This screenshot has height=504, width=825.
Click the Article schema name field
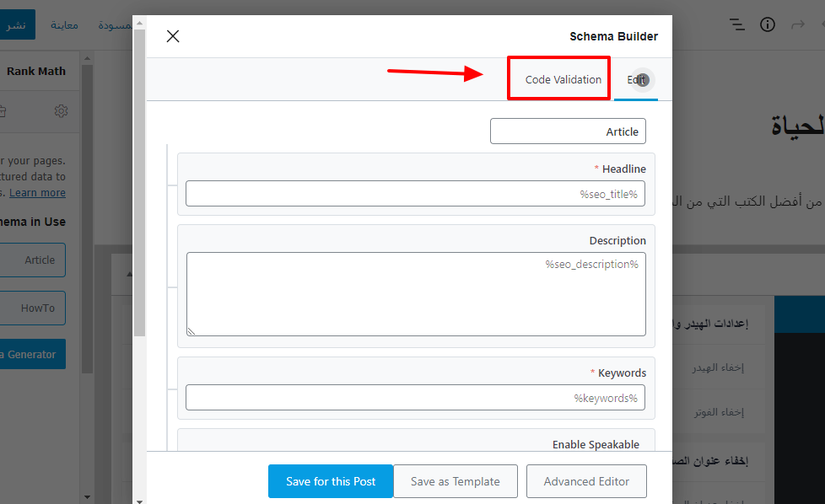coord(568,131)
